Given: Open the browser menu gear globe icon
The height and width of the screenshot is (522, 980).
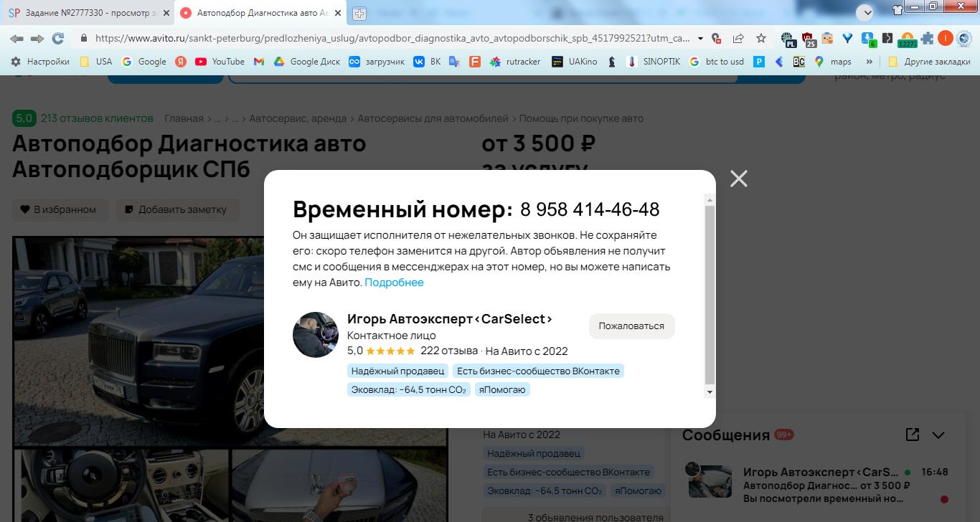Looking at the screenshot, I should tap(965, 38).
